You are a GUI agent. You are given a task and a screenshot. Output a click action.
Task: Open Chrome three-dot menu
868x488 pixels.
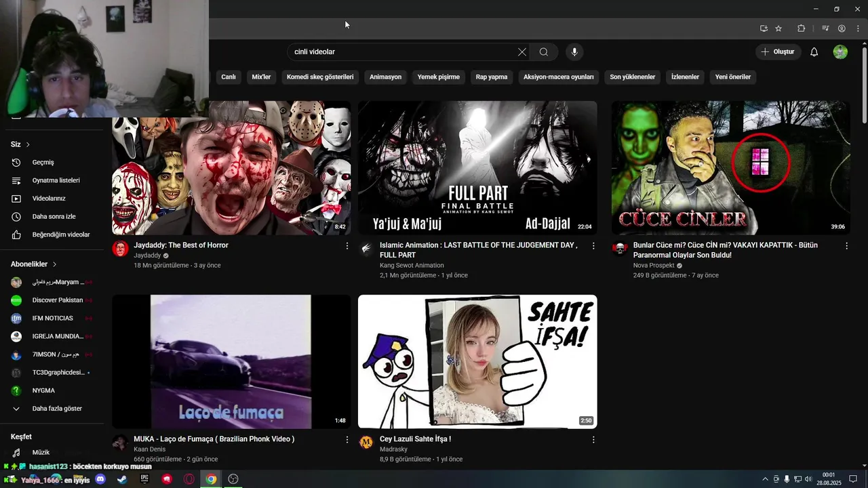click(x=858, y=28)
